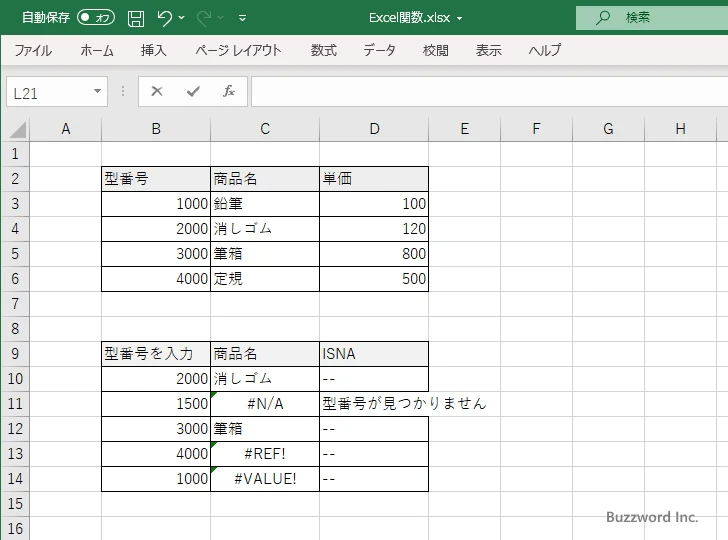
Task: Select column D header
Action: point(374,129)
